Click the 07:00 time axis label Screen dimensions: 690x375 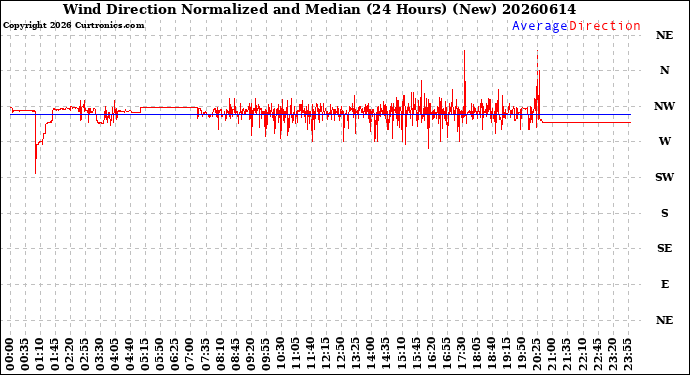click(x=190, y=354)
